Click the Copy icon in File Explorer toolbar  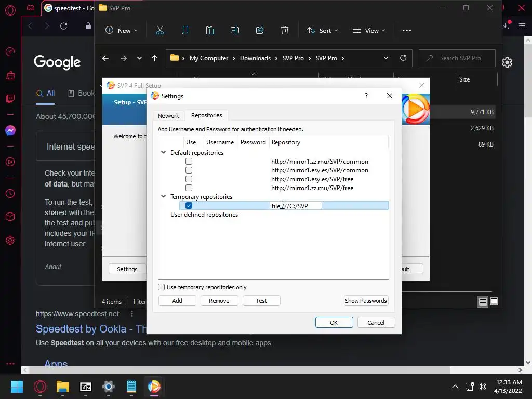[x=185, y=31]
